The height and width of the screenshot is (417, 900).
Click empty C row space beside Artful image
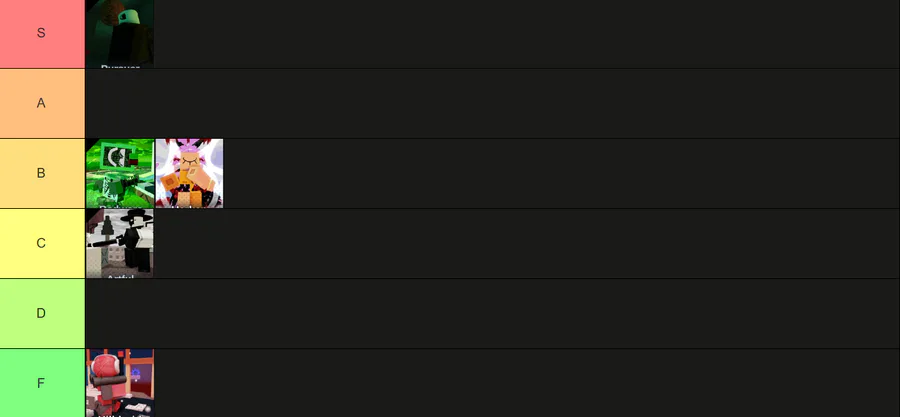526,243
